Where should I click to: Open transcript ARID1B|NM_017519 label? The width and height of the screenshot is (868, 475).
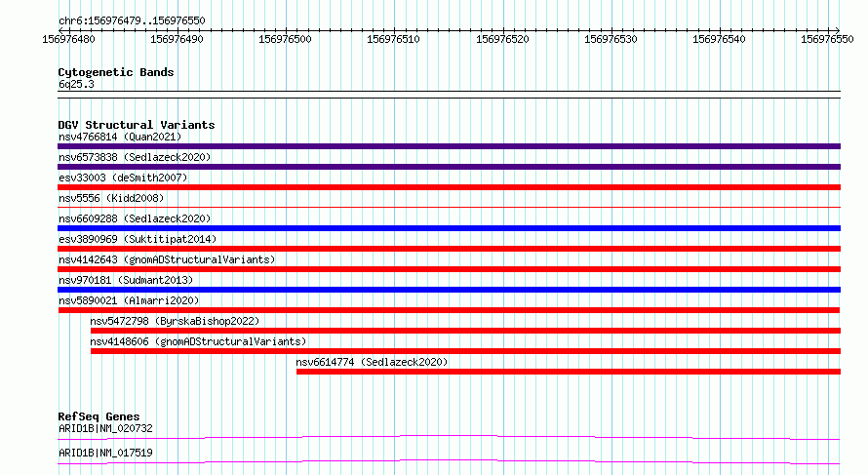pyautogui.click(x=105, y=453)
